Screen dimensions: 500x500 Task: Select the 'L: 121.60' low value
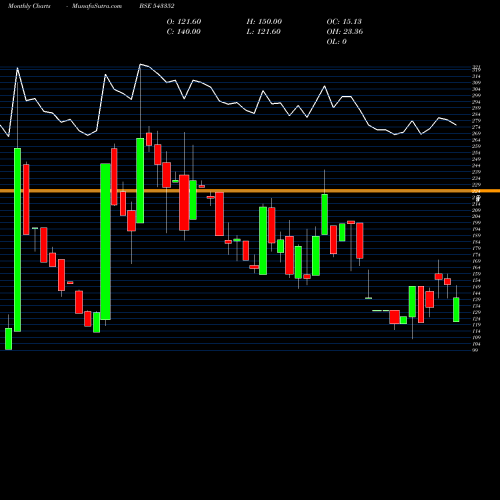[263, 32]
